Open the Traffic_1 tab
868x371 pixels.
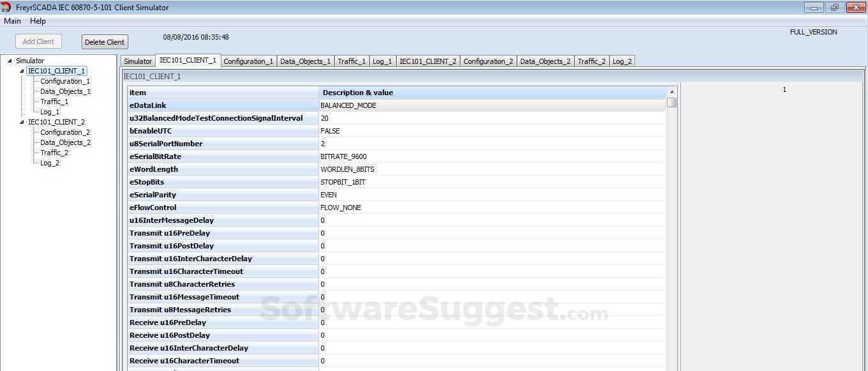click(x=352, y=61)
